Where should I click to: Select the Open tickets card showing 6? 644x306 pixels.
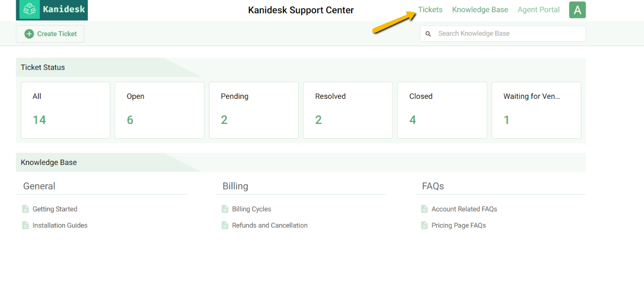click(x=159, y=110)
